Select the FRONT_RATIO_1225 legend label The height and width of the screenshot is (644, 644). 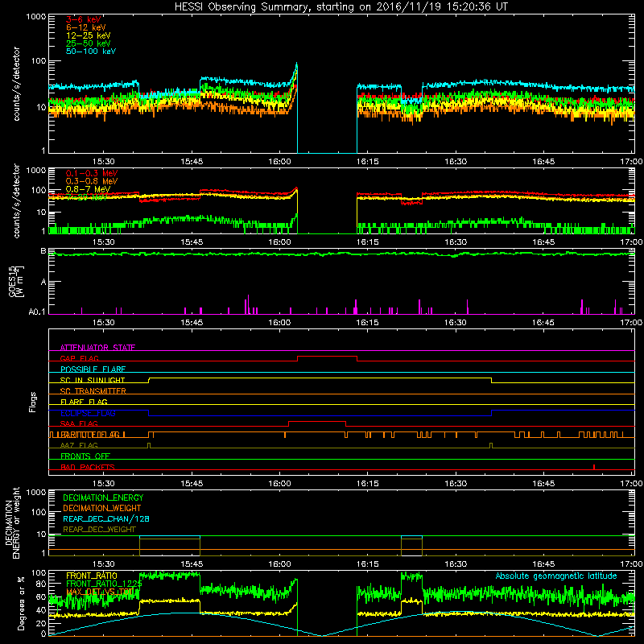104,584
